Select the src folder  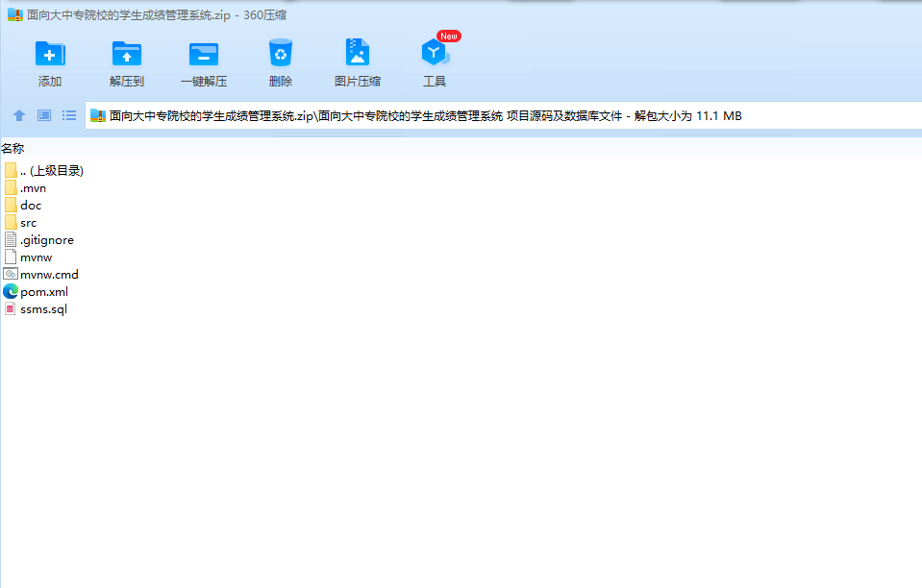point(20,223)
